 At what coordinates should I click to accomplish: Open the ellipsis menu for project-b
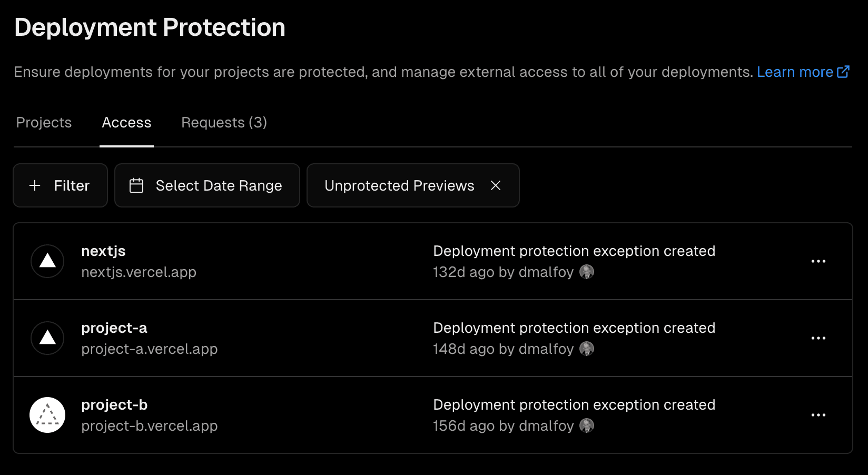click(818, 415)
